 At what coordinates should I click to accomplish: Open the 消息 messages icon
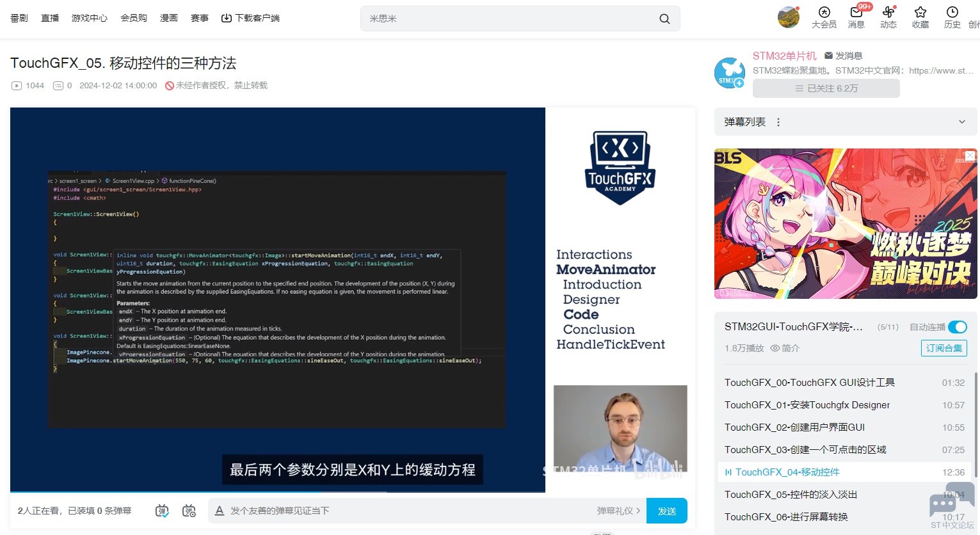pos(856,17)
